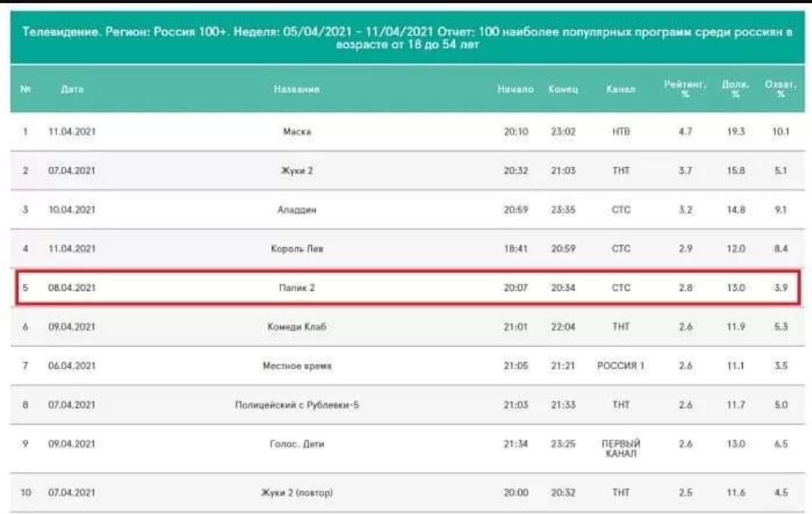Select the "Король Лев" program name
The image size is (812, 514).
[297, 249]
